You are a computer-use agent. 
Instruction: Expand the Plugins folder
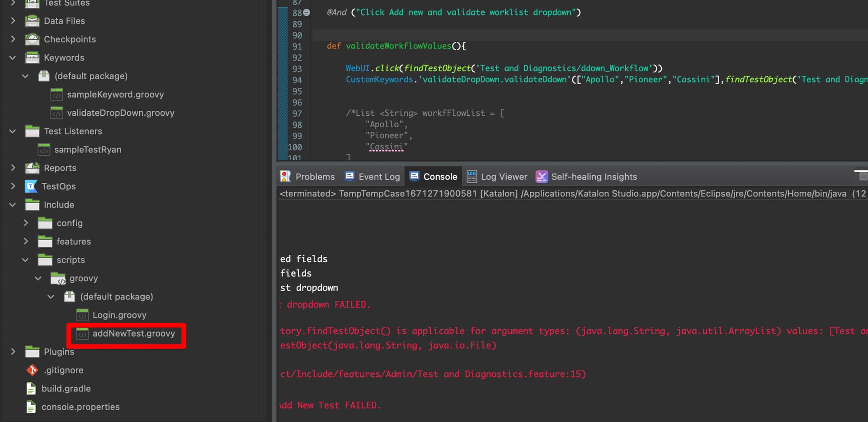(x=13, y=351)
